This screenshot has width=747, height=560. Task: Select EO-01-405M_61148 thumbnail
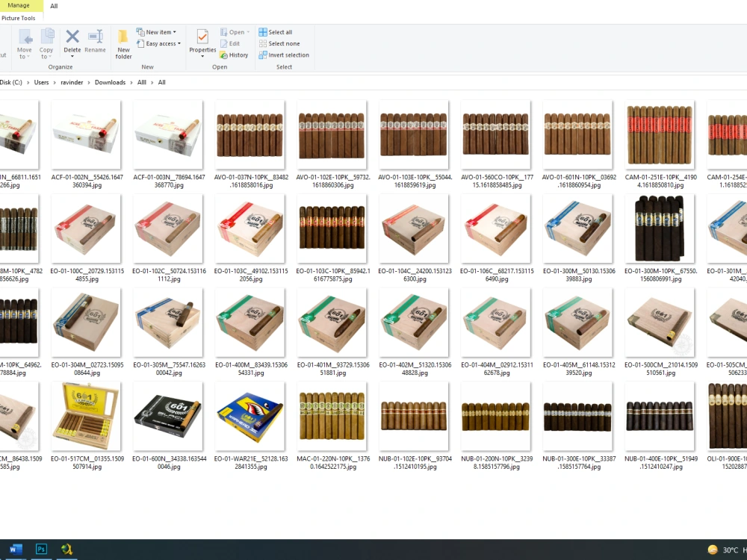[578, 322]
